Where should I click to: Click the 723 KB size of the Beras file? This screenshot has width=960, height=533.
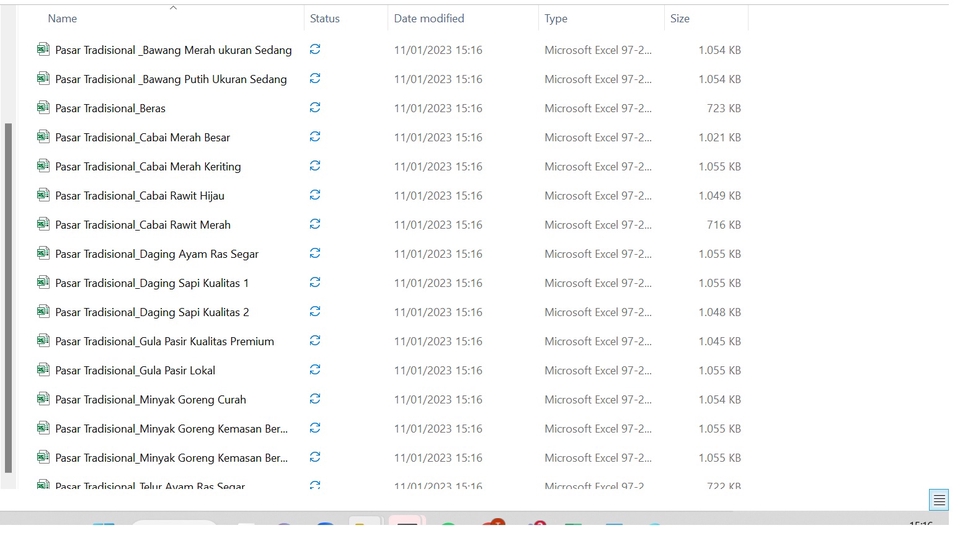(724, 108)
